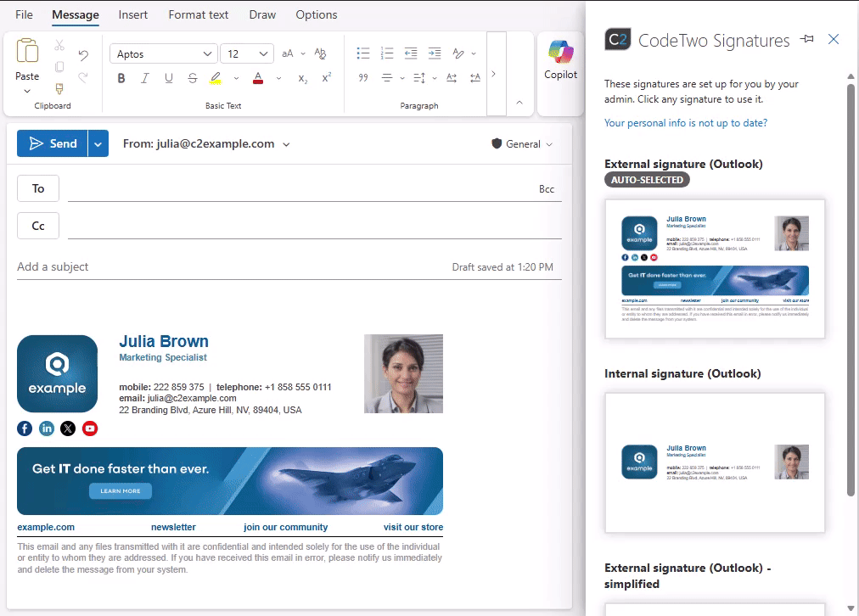Viewport: 859px width, 616px height.
Task: Toggle subscript formatting
Action: coord(302,78)
